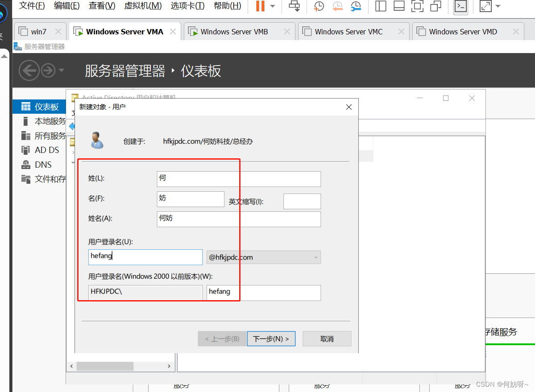This screenshot has width=535, height=392.
Task: Revert to the previous snapshot
Action: click(337, 6)
